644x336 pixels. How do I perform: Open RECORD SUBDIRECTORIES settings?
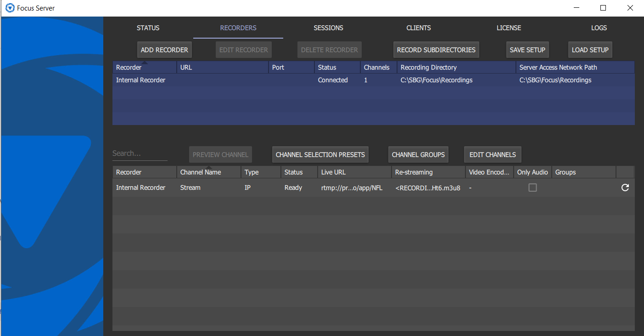(436, 50)
